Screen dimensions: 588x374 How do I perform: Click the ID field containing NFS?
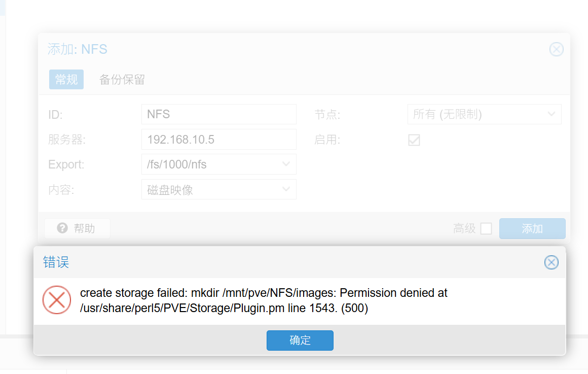click(x=218, y=115)
